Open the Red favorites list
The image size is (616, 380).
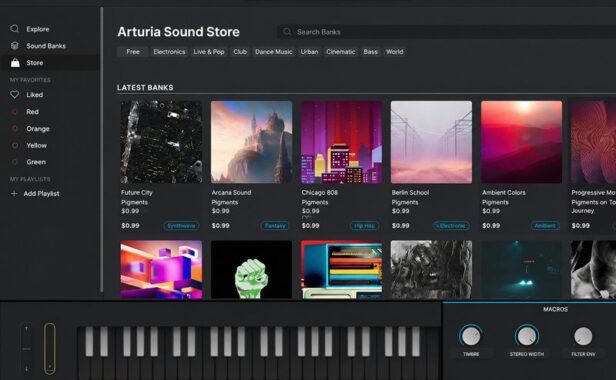pyautogui.click(x=32, y=112)
